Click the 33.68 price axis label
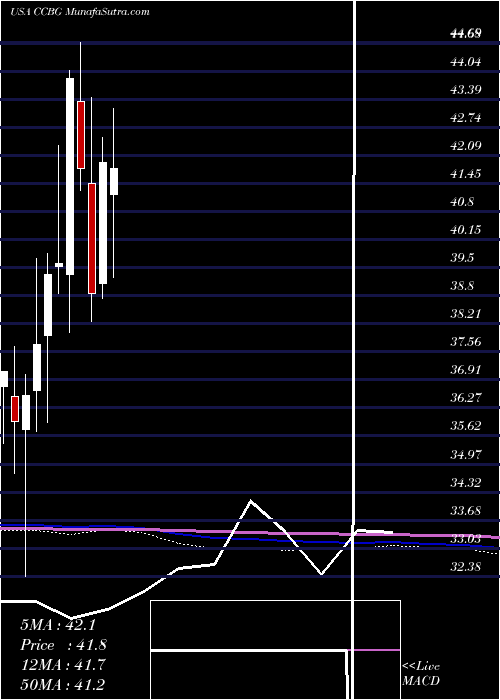The height and width of the screenshot is (700, 500). coord(466,510)
